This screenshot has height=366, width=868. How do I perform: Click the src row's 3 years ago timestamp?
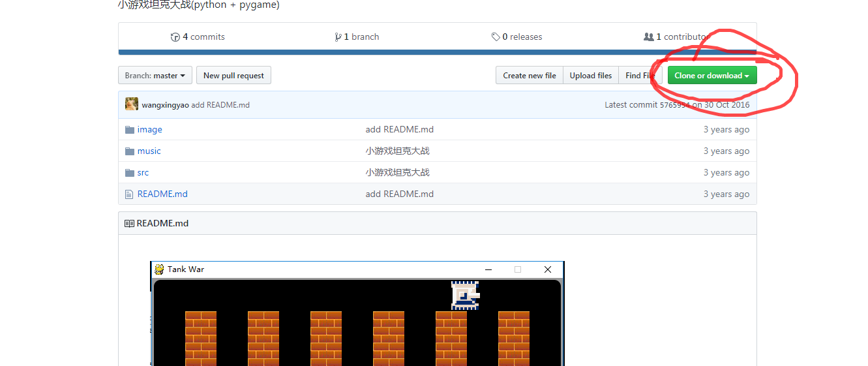tap(726, 173)
